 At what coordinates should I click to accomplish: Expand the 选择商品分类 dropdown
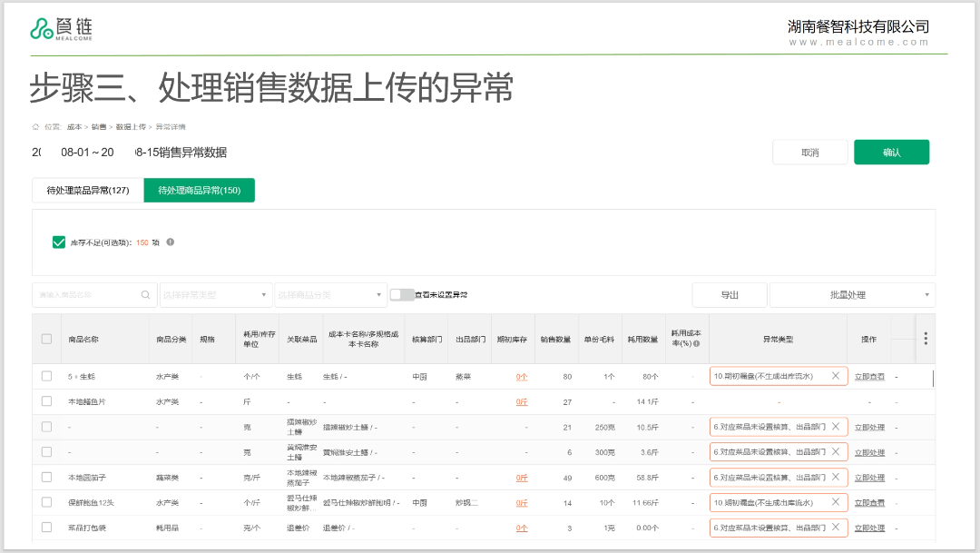tap(330, 295)
